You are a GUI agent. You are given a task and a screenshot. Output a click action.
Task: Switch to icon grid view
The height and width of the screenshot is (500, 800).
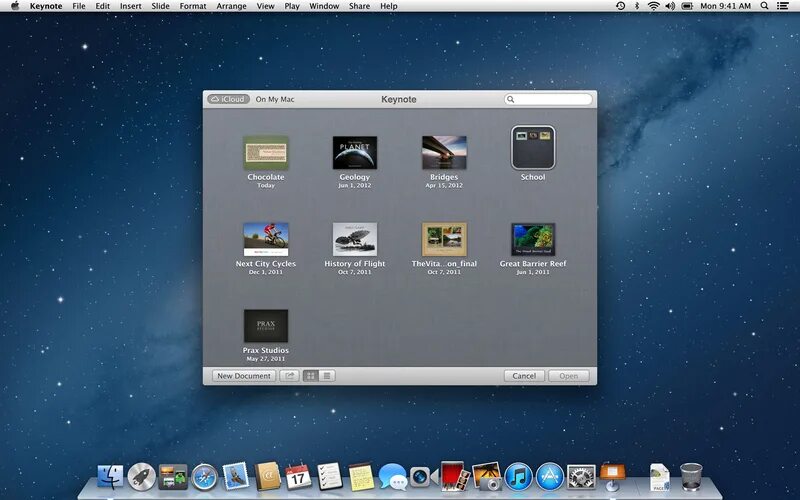click(311, 376)
